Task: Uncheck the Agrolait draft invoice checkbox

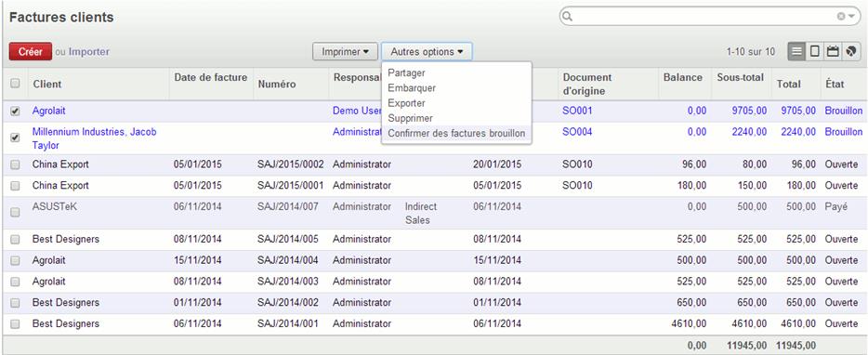Action: (15, 111)
